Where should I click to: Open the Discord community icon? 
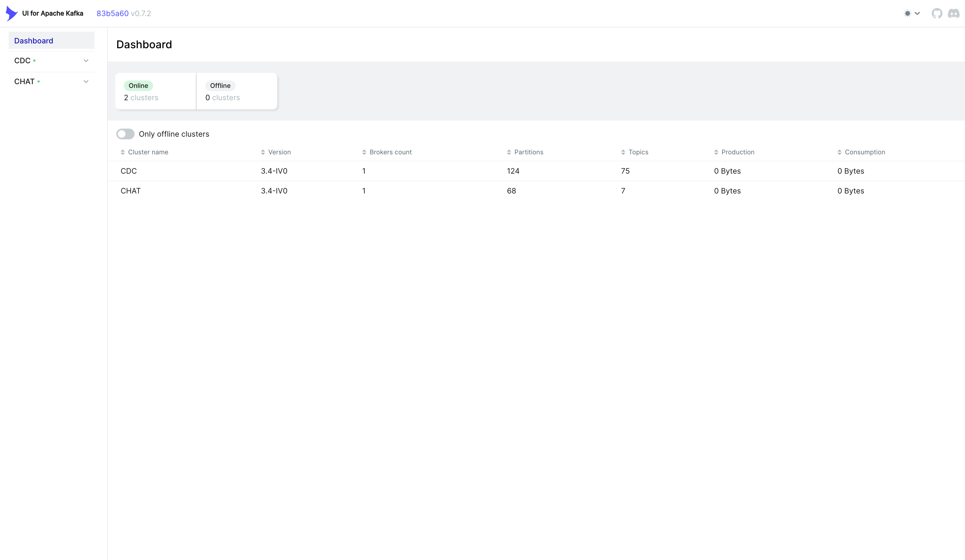click(x=953, y=13)
